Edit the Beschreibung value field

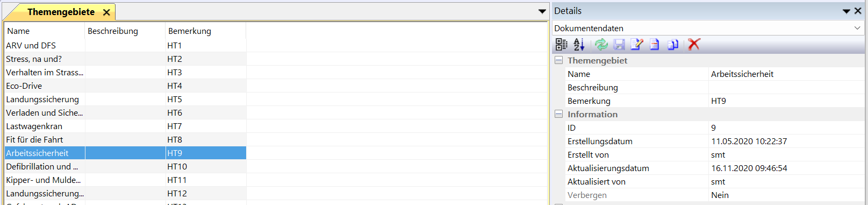(786, 87)
